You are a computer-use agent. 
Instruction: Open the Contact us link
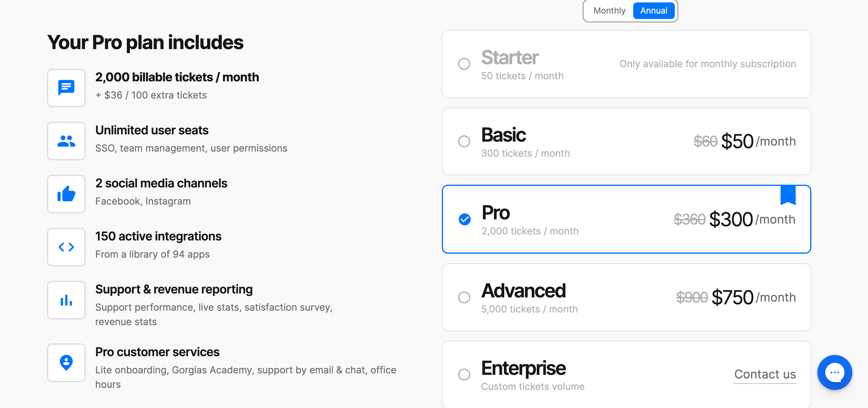click(x=765, y=374)
